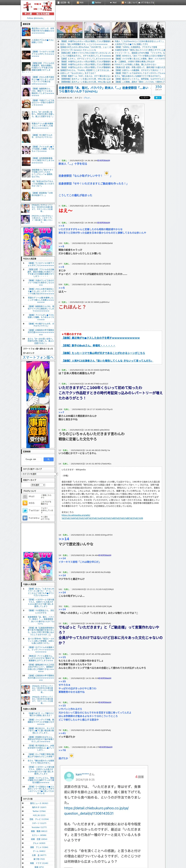
Task: Open the グルメ category link under article title
Action: tap(87, 98)
